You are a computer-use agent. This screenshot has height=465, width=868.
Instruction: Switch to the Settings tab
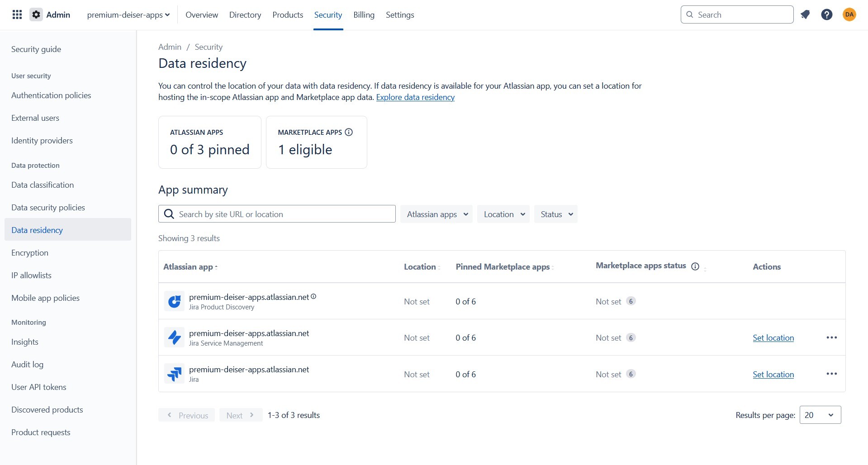coord(400,14)
